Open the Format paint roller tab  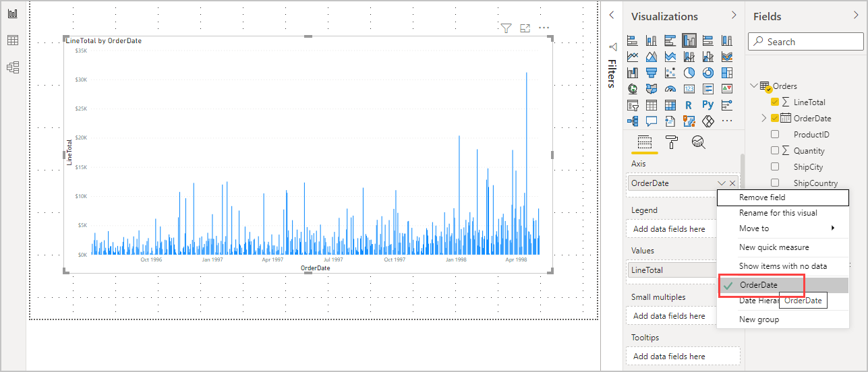[672, 142]
